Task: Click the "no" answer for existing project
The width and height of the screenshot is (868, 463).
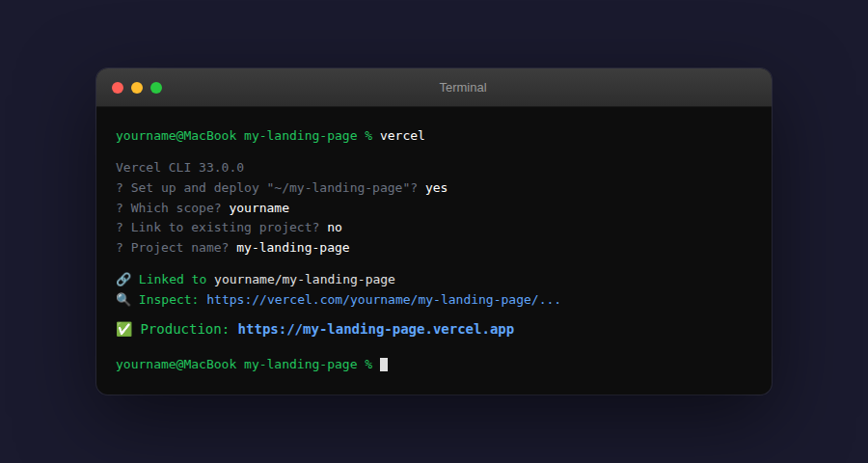Action: point(335,228)
